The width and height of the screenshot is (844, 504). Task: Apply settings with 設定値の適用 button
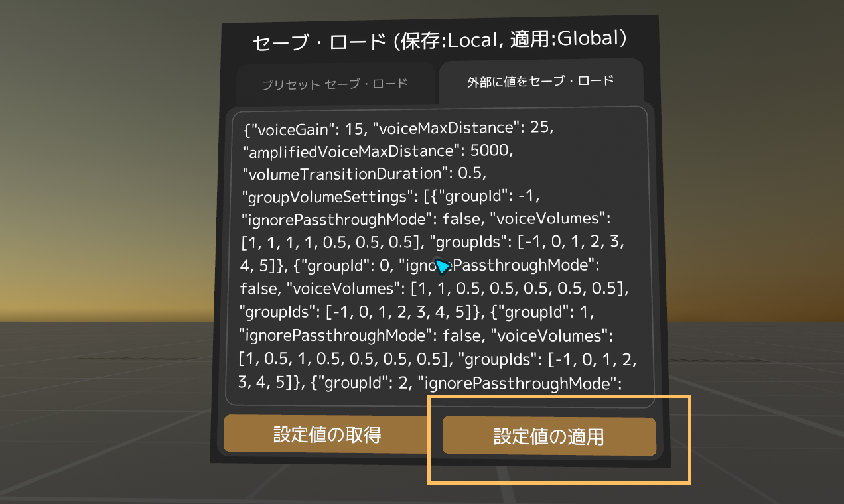[549, 436]
